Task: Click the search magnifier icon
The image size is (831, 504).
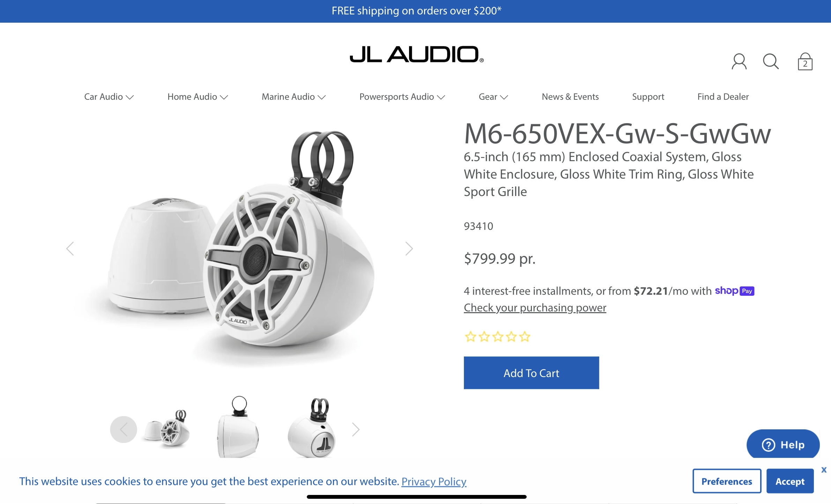Action: [x=771, y=62]
